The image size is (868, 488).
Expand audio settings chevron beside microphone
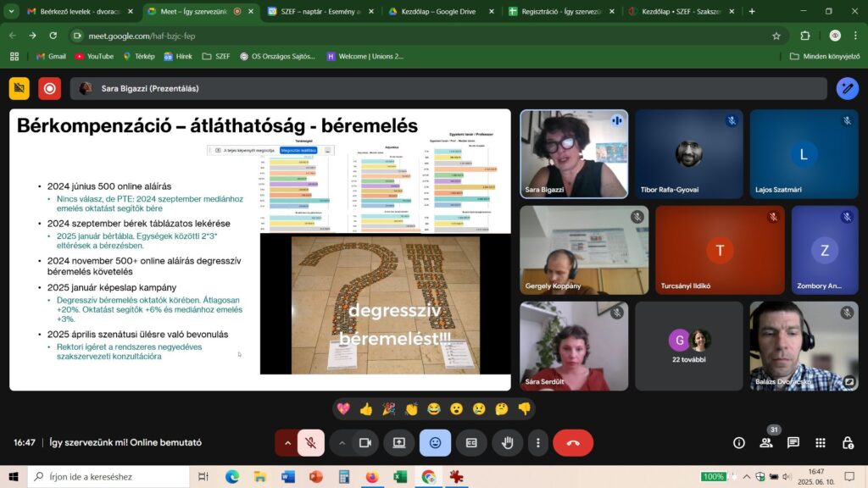pos(288,442)
